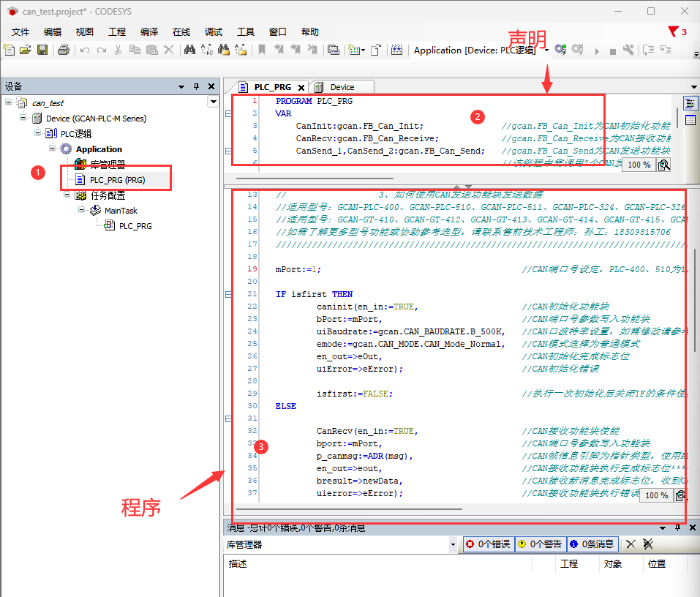Toggle the 0个警告 warnings filter

tap(540, 544)
